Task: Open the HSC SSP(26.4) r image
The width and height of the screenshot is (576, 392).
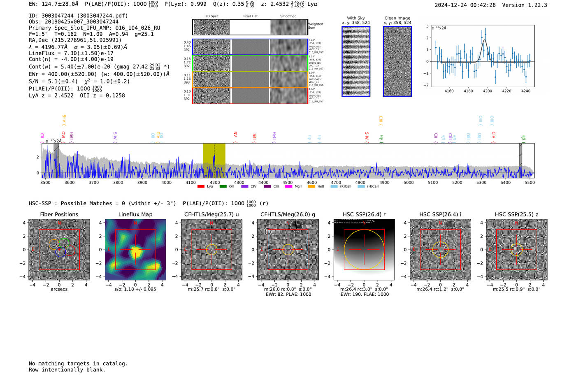Action: tap(364, 250)
